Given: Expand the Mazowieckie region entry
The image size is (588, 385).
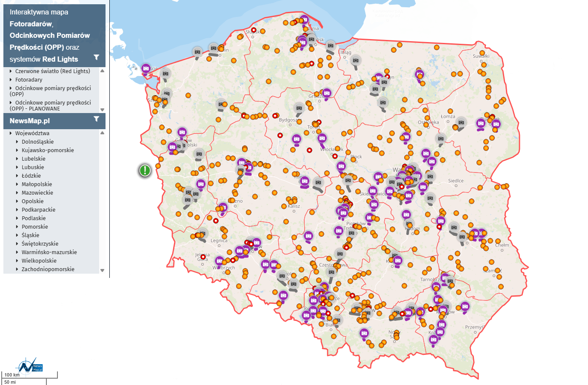Looking at the screenshot, I should tap(38, 192).
